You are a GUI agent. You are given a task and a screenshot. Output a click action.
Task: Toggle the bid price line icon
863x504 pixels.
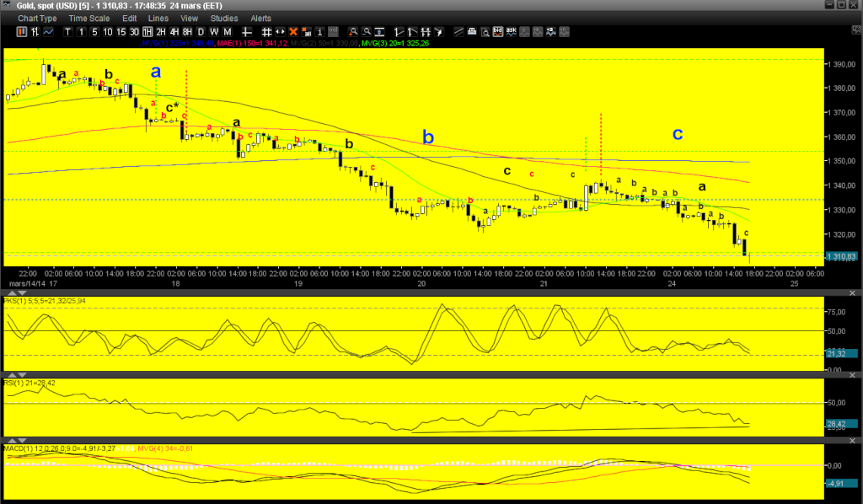[x=498, y=32]
